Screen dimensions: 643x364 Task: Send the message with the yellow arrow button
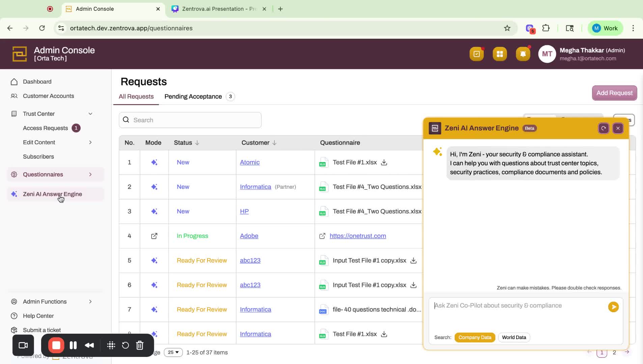click(x=613, y=307)
